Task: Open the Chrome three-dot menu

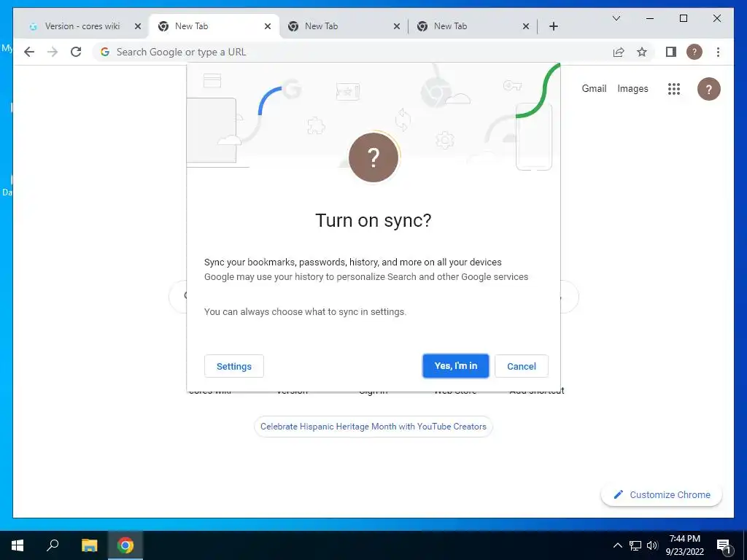Action: (x=718, y=52)
